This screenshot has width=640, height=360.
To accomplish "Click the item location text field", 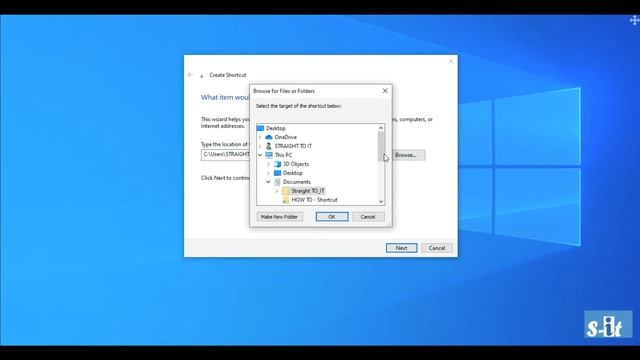I will pos(225,155).
